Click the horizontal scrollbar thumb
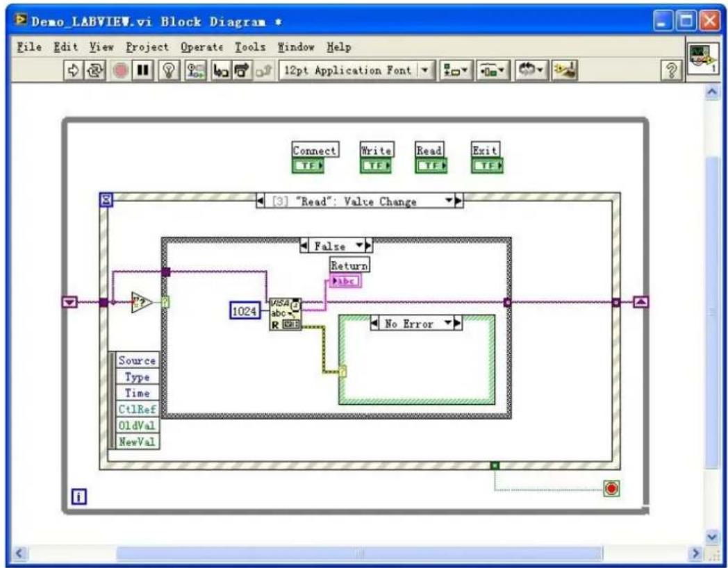 (359, 553)
